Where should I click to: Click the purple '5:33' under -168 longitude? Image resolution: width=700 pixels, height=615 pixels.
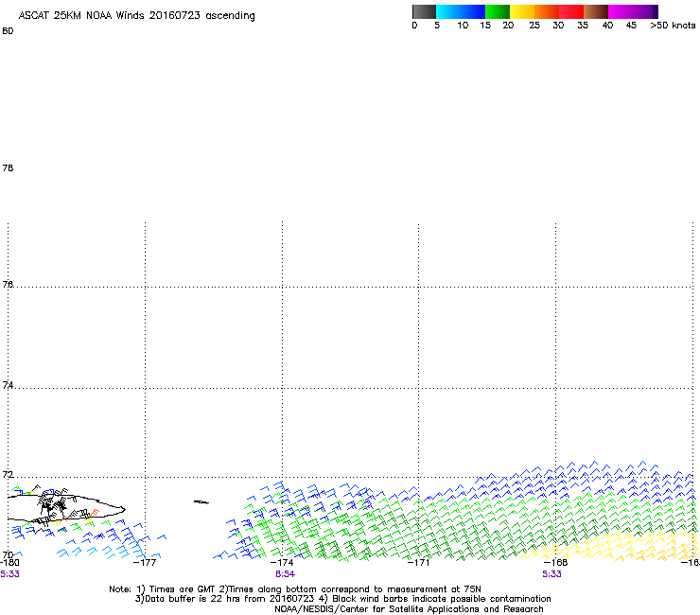coord(551,574)
